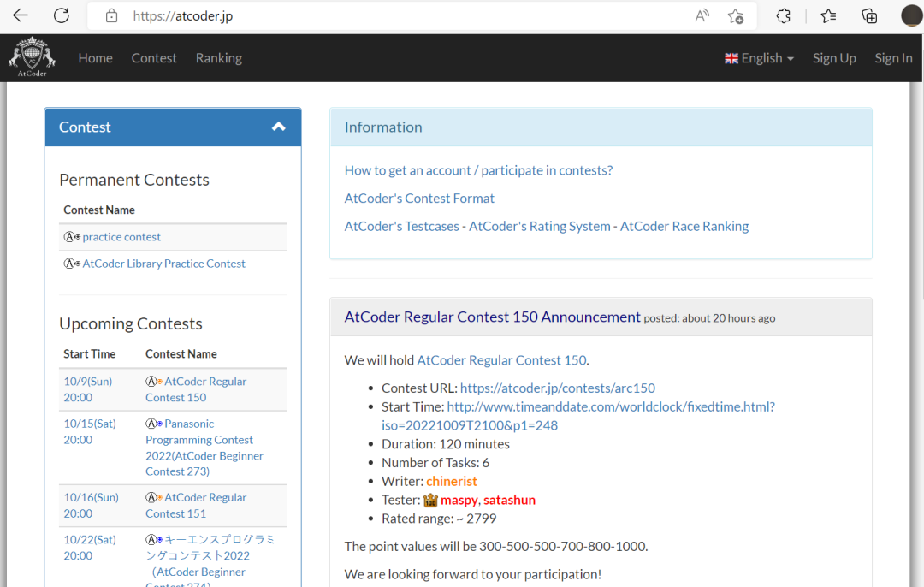
Task: Open the inline AtCoder Regular Contest 150 link
Action: pos(501,360)
